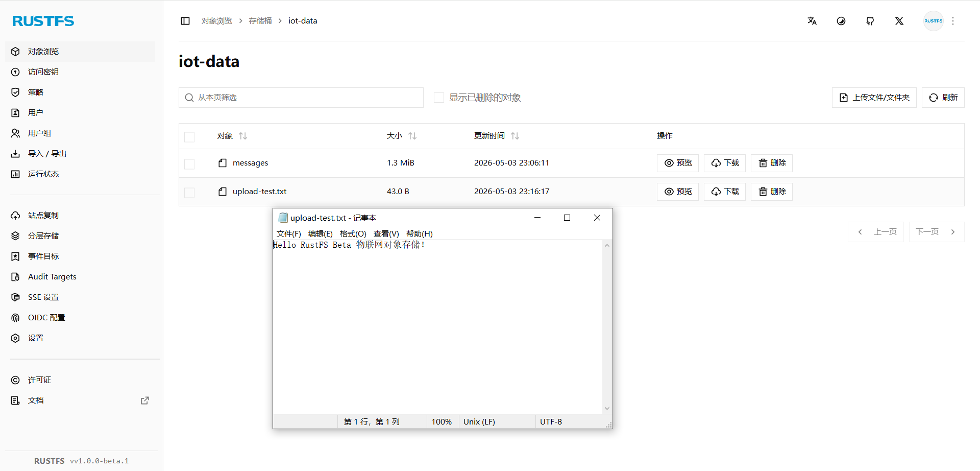The image size is (980, 471).
Task: Sort objects by updated time
Action: 515,136
